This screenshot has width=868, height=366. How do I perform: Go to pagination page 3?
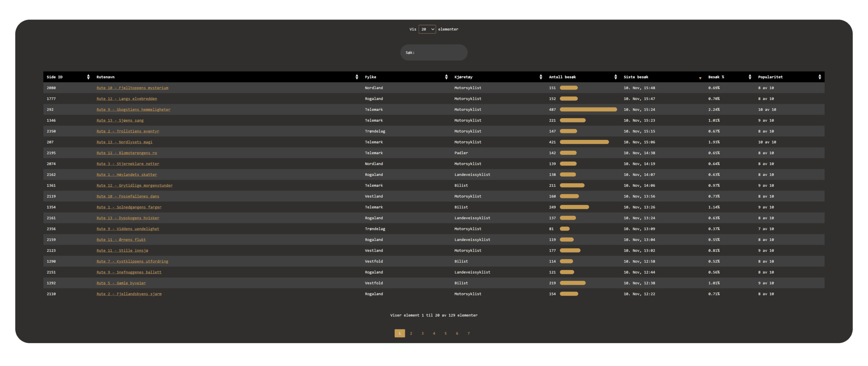click(x=423, y=333)
